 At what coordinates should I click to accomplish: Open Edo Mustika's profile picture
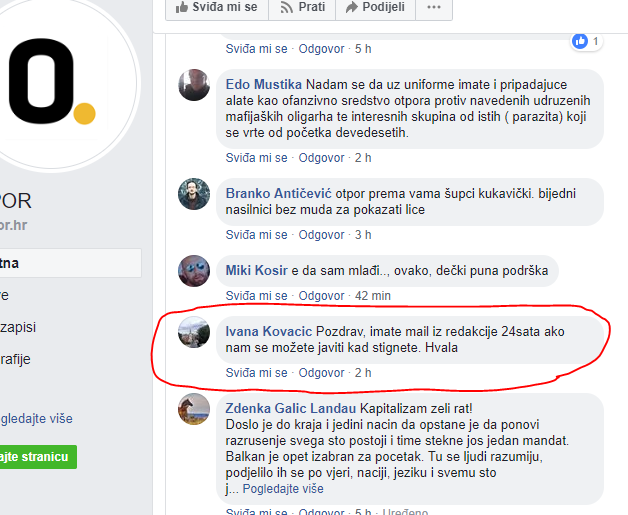pyautogui.click(x=194, y=85)
